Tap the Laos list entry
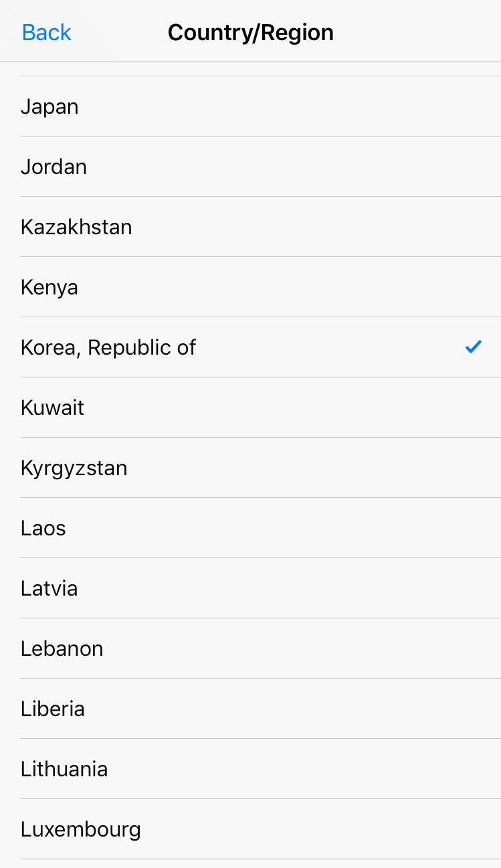 click(43, 529)
